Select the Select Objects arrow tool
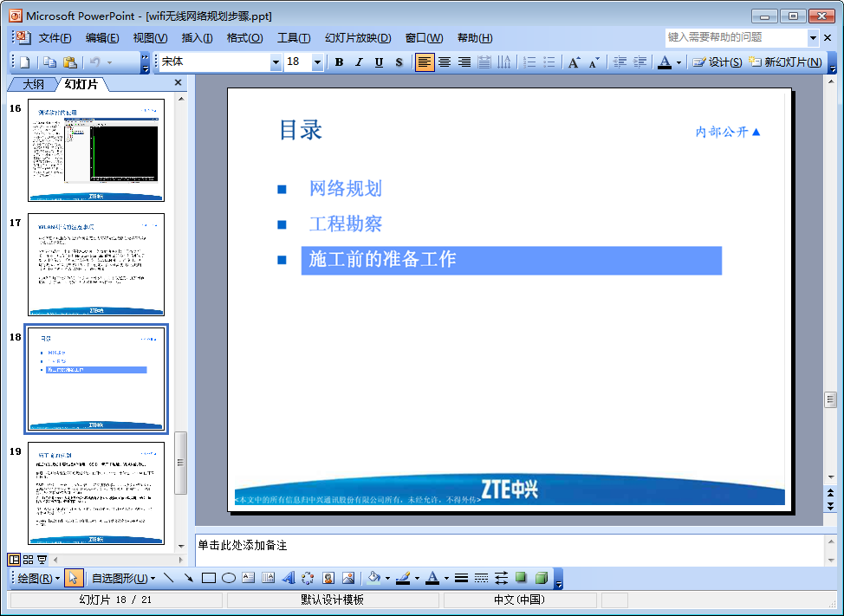The image size is (844, 616). click(73, 579)
